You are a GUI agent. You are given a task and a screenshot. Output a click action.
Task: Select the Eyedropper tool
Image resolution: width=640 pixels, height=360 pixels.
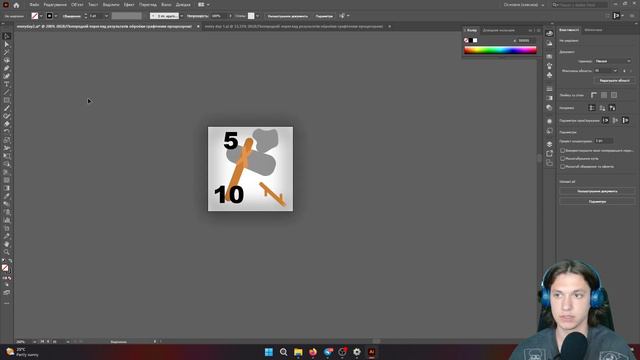click(7, 196)
